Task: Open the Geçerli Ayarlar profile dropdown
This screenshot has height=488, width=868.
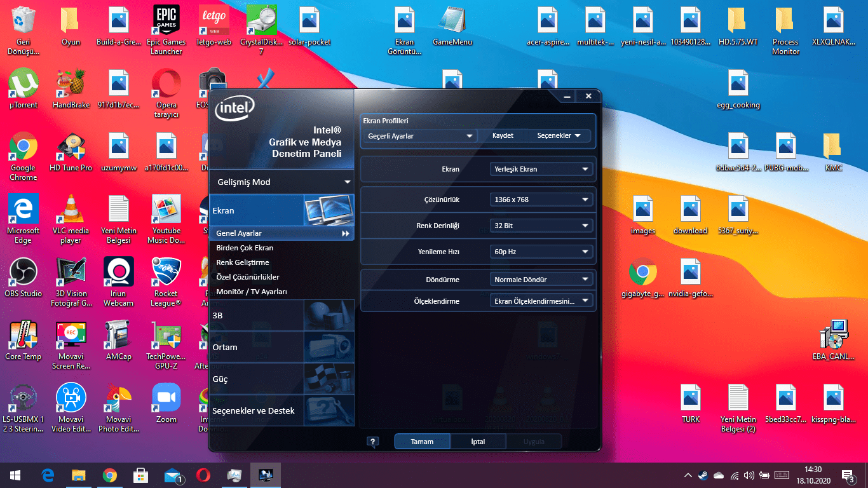Action: point(419,136)
